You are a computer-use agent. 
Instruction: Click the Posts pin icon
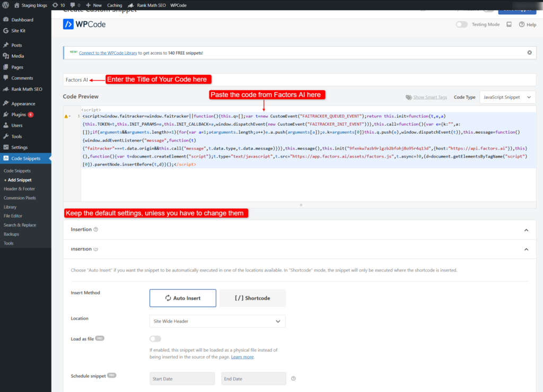pos(6,45)
